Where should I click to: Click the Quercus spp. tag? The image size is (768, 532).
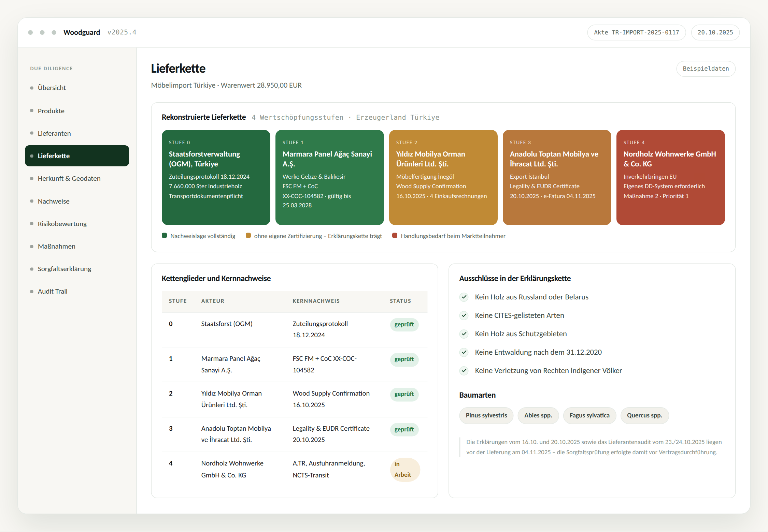tap(644, 415)
